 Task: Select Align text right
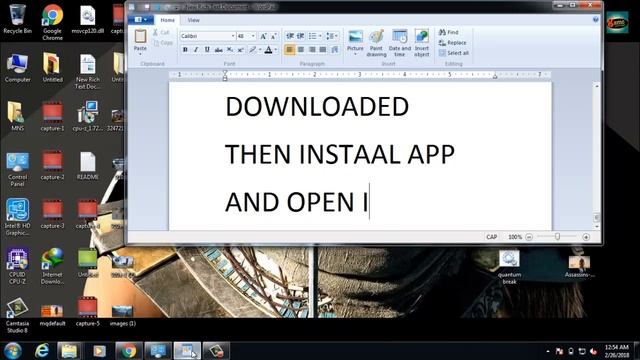tap(312, 50)
